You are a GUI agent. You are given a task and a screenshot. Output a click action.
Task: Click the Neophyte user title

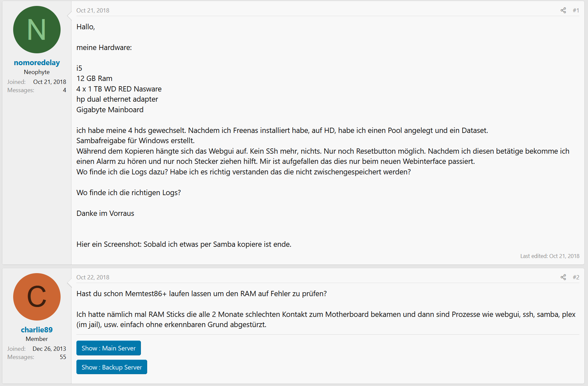[37, 72]
